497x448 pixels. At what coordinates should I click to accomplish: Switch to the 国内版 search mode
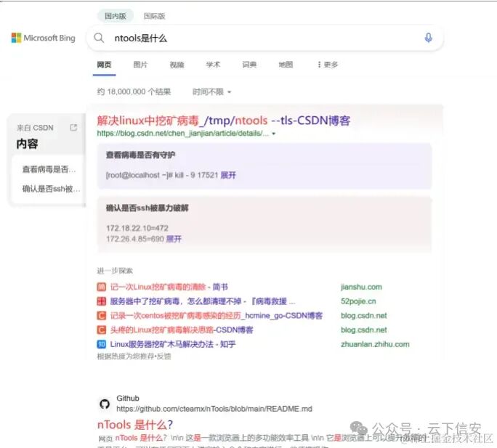(x=116, y=16)
